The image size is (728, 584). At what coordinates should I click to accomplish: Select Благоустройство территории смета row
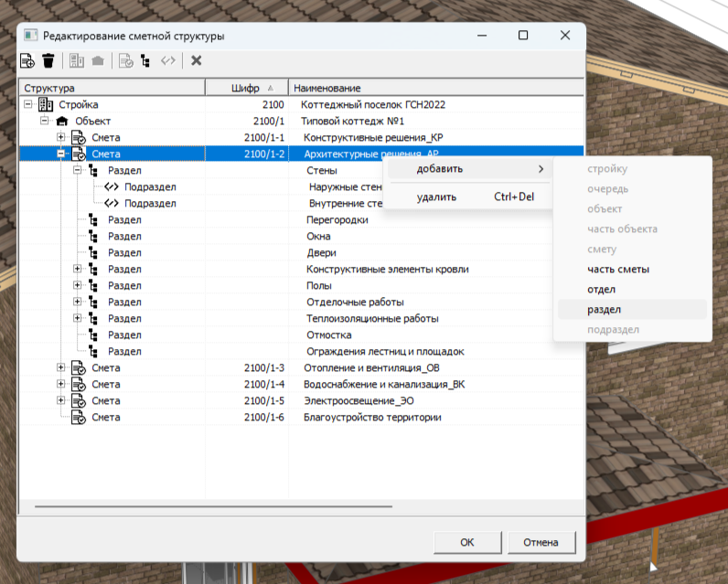point(301,418)
